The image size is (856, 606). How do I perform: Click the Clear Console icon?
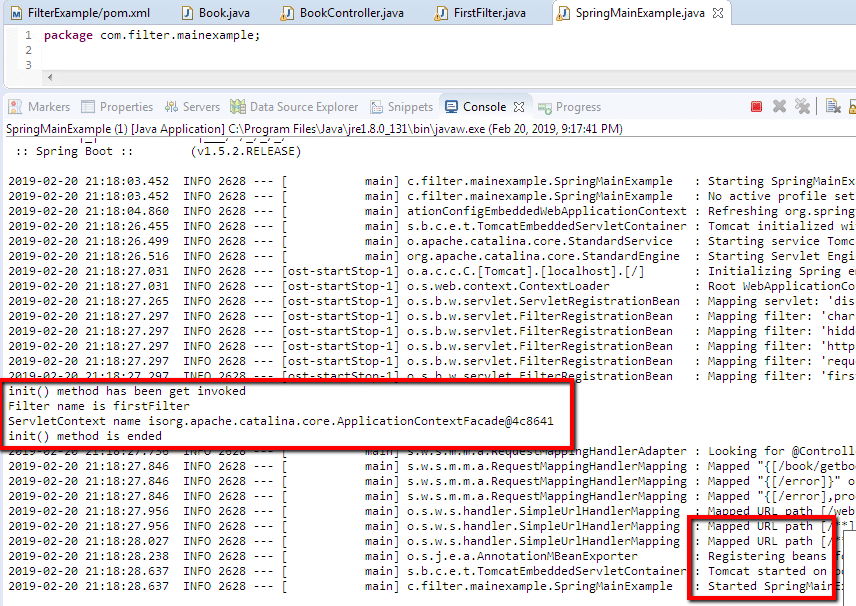(832, 107)
